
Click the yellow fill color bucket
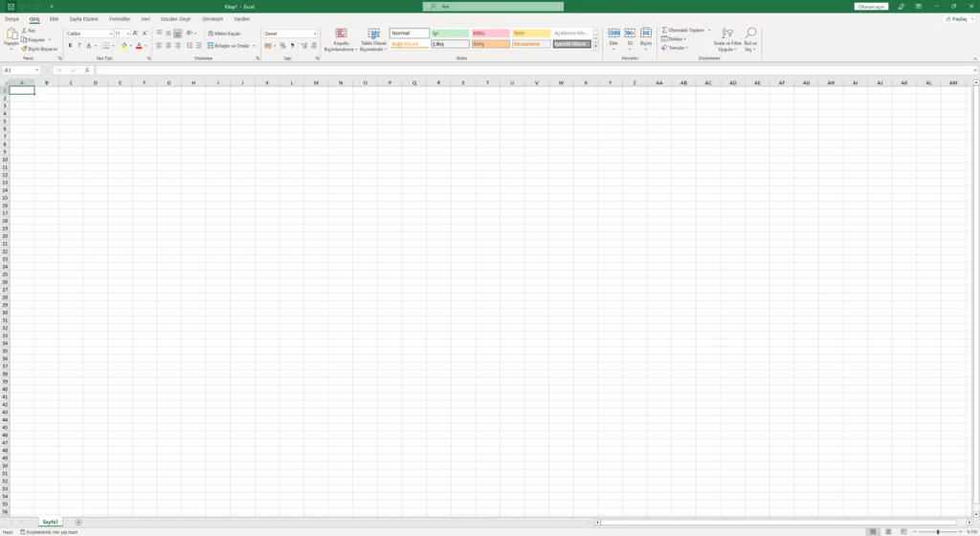pyautogui.click(x=123, y=46)
